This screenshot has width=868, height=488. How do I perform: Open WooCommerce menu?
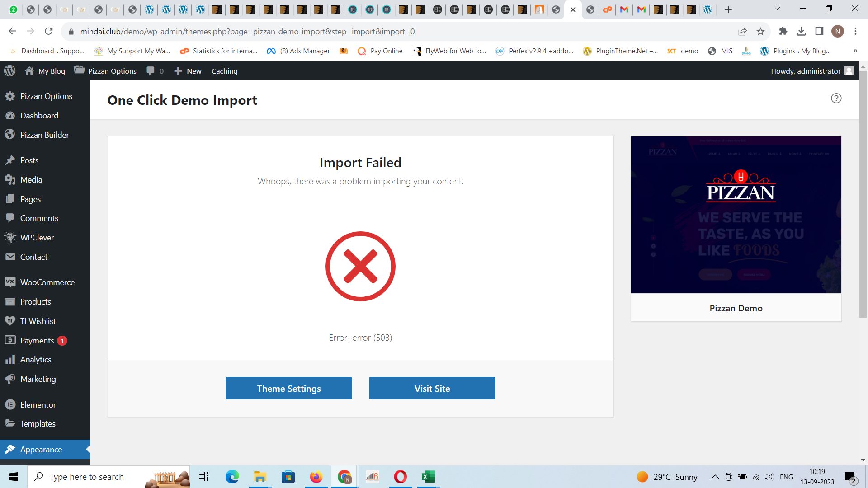pyautogui.click(x=45, y=282)
